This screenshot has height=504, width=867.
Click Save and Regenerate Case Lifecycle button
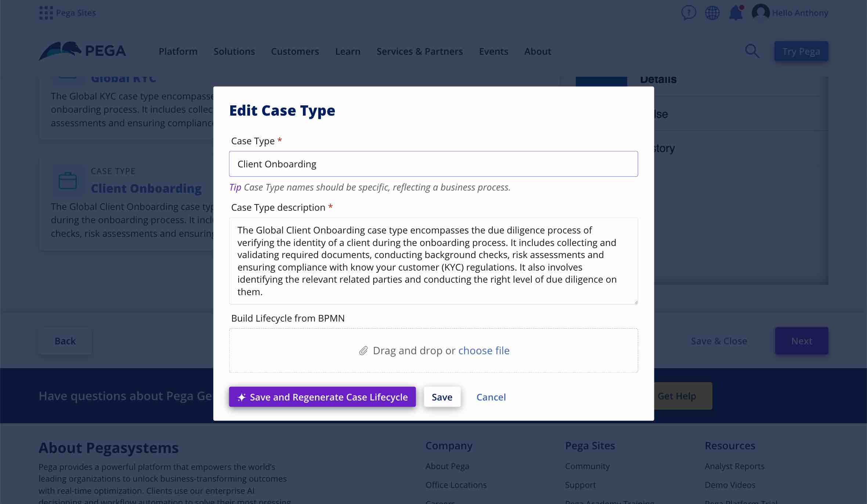322,396
